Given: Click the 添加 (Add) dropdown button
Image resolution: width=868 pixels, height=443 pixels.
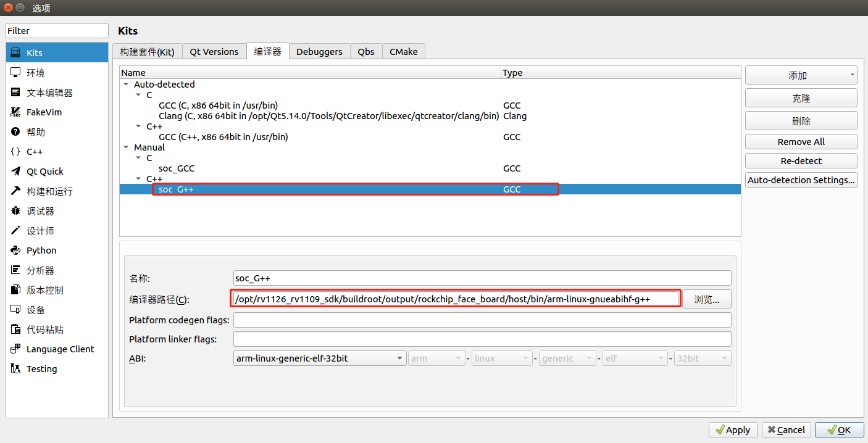Looking at the screenshot, I should (x=801, y=75).
